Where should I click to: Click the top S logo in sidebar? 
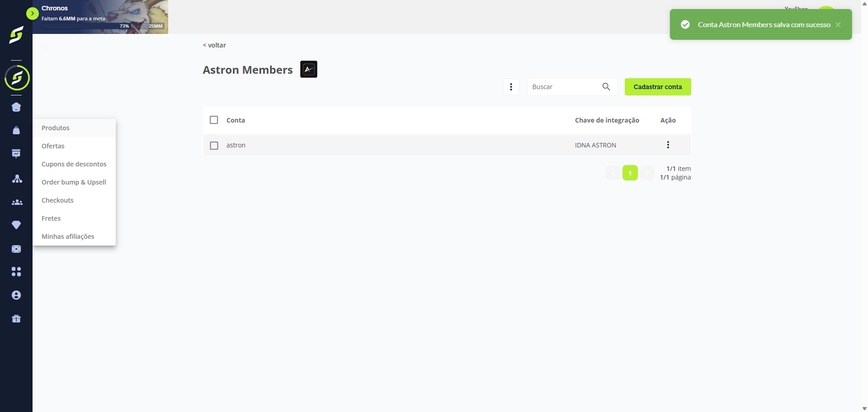click(x=16, y=35)
